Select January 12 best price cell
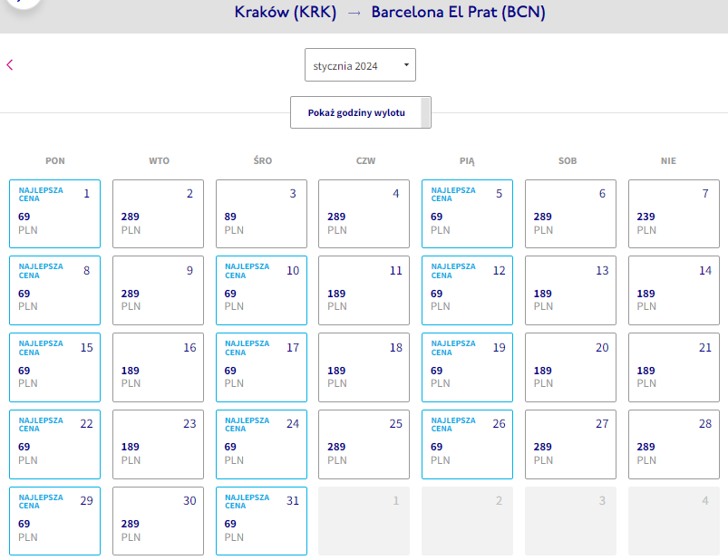Viewport: 728px width, 560px height. tap(467, 291)
